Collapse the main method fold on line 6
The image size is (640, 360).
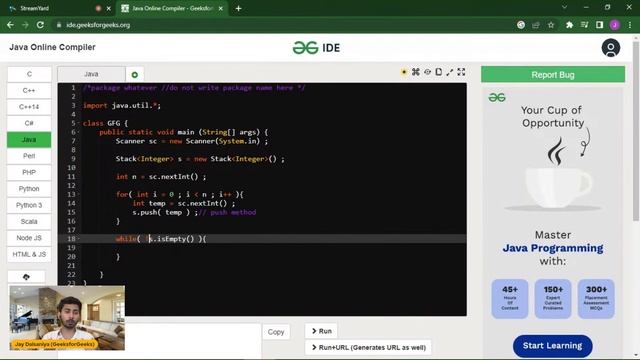[79, 132]
